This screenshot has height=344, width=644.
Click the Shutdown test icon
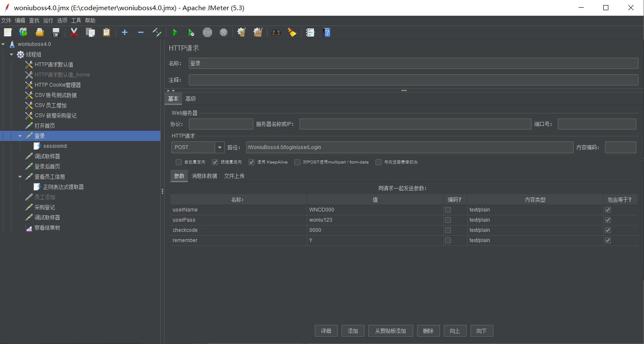(224, 32)
